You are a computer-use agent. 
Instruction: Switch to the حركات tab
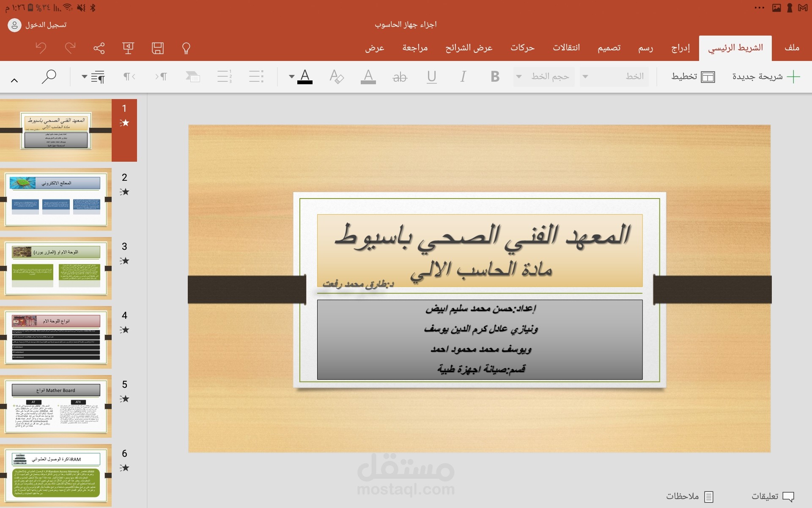522,48
